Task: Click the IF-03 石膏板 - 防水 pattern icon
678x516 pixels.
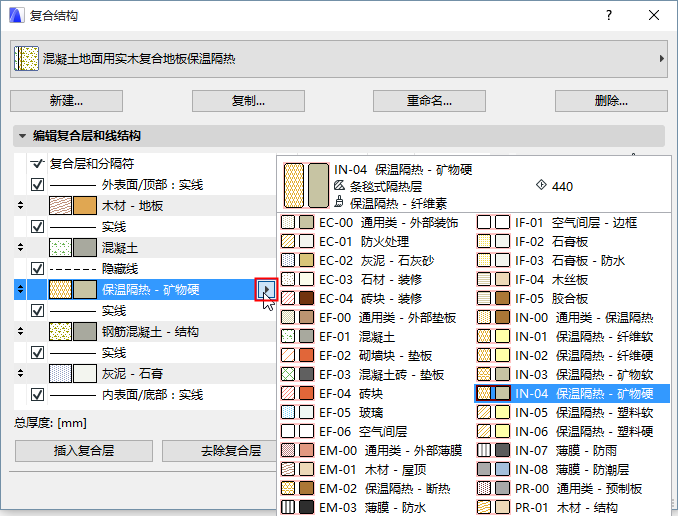Action: (484, 261)
